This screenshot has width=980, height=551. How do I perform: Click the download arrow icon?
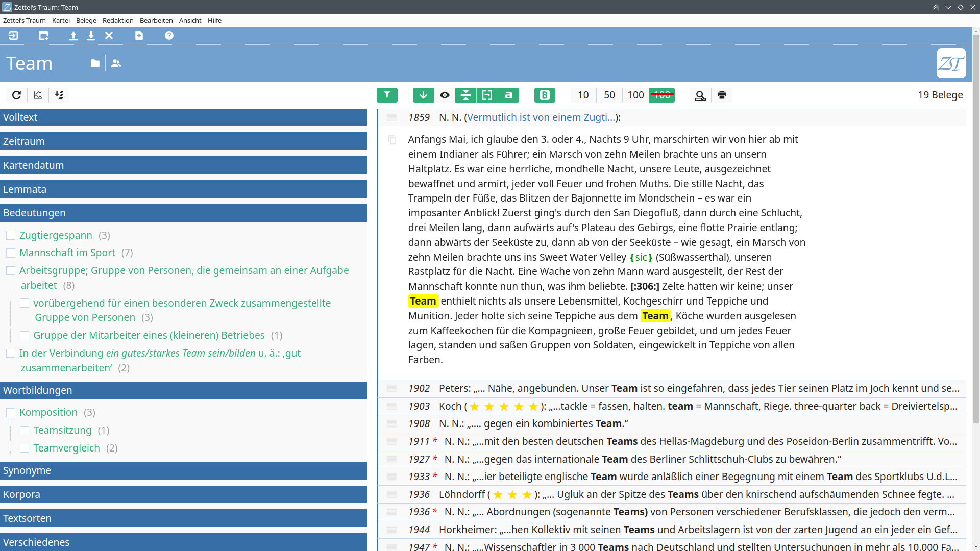pyautogui.click(x=91, y=36)
